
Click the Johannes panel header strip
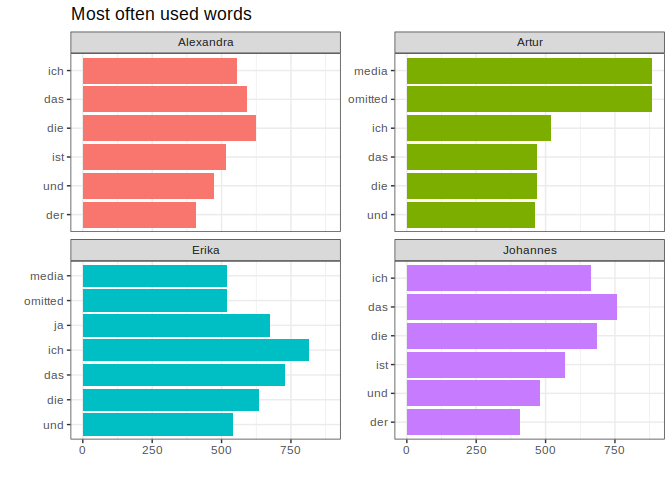(529, 250)
